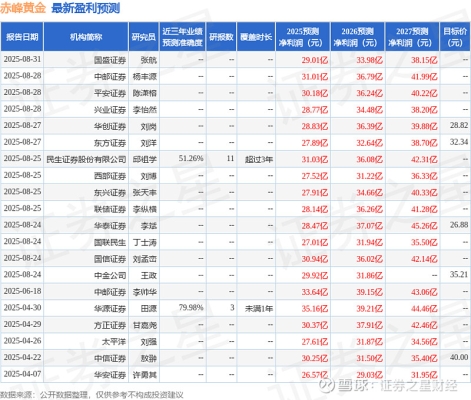Click the 45.26亿 profit value

pyautogui.click(x=424, y=226)
